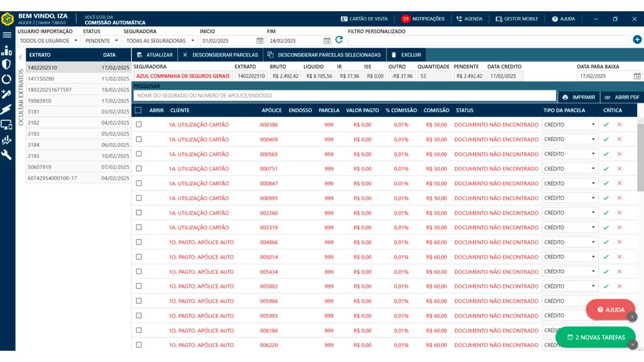
Task: Refresh results with the reload icon
Action: (x=339, y=39)
